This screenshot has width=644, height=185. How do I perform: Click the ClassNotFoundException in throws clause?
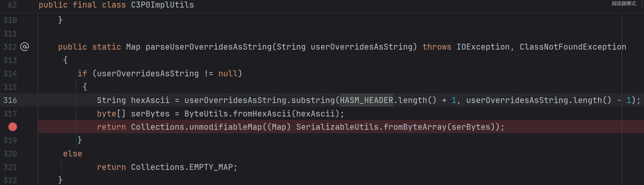pyautogui.click(x=573, y=47)
